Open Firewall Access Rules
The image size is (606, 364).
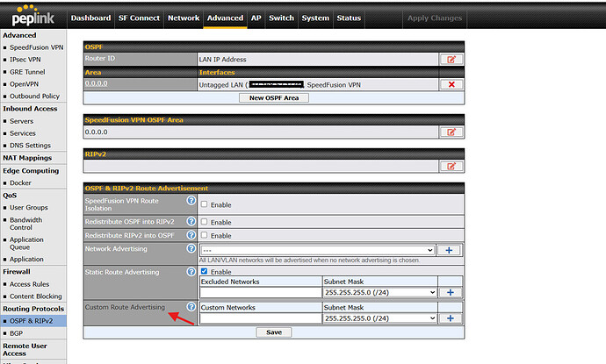click(x=29, y=284)
